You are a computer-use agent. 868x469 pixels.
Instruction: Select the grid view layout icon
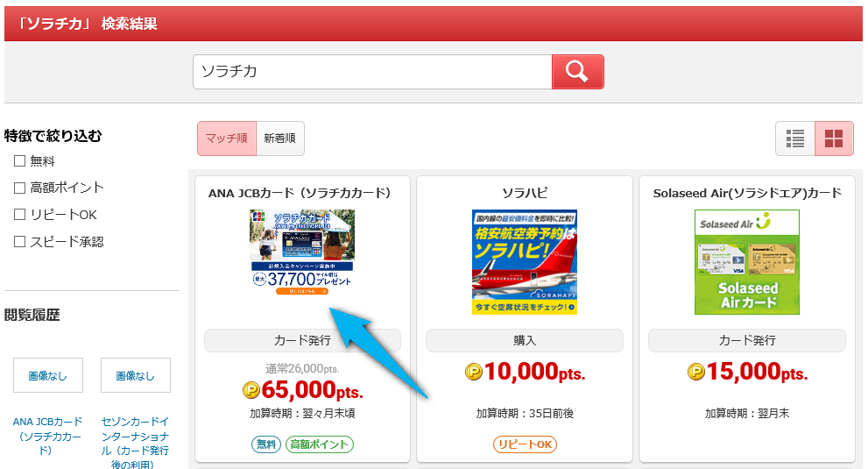coord(834,139)
